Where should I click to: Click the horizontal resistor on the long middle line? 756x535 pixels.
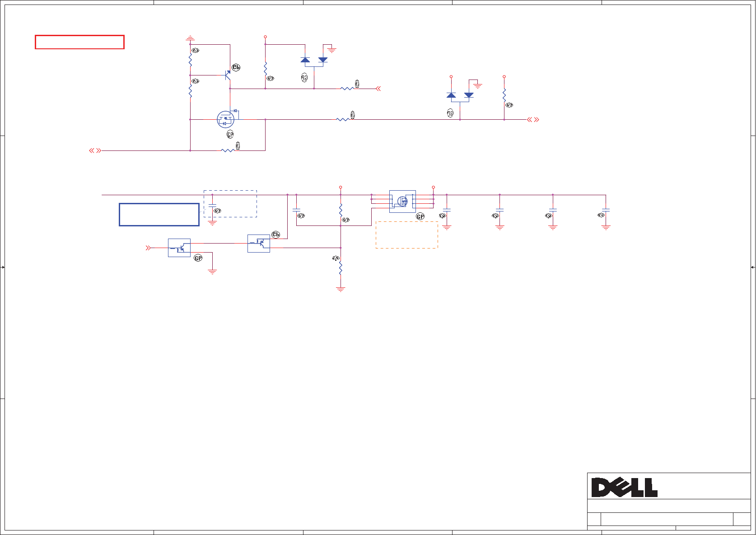click(343, 120)
